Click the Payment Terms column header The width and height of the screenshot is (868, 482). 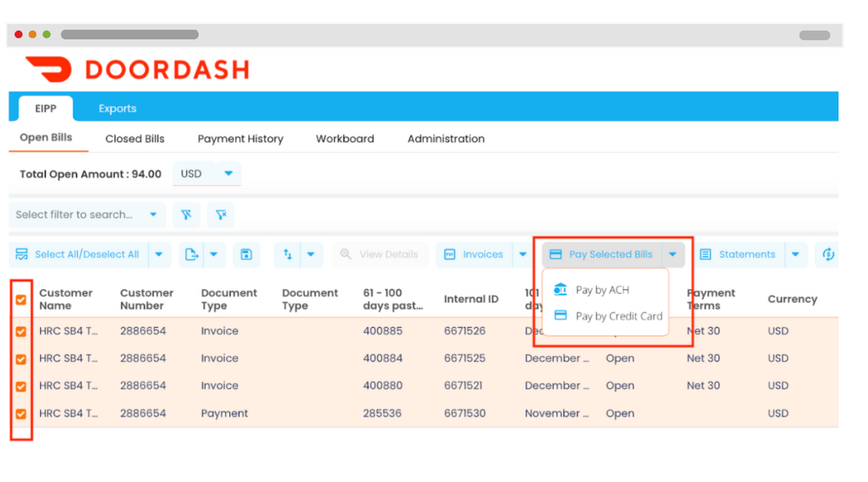point(710,300)
